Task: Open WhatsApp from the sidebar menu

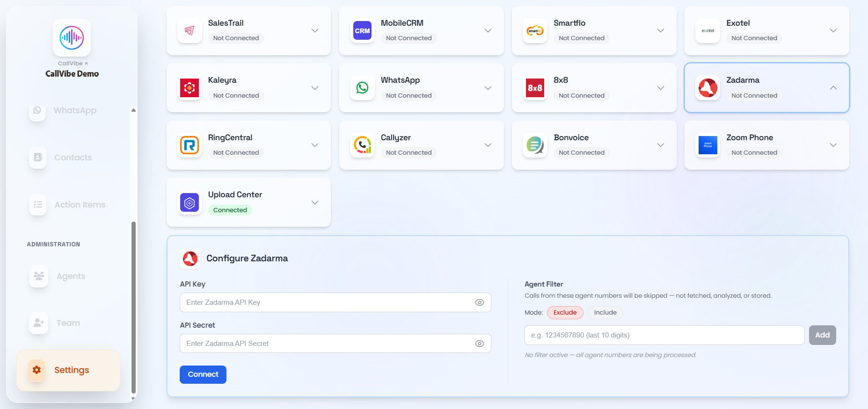Action: click(x=68, y=111)
